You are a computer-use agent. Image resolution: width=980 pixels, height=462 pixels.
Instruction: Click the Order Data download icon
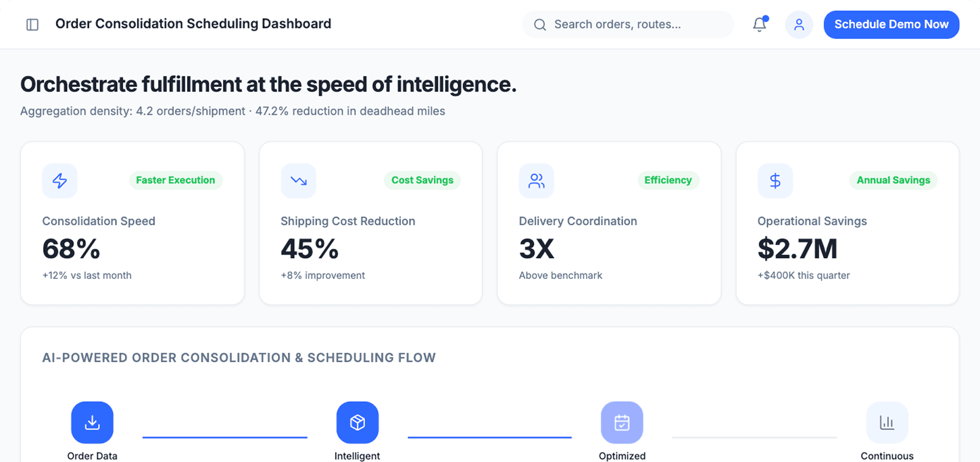click(92, 422)
